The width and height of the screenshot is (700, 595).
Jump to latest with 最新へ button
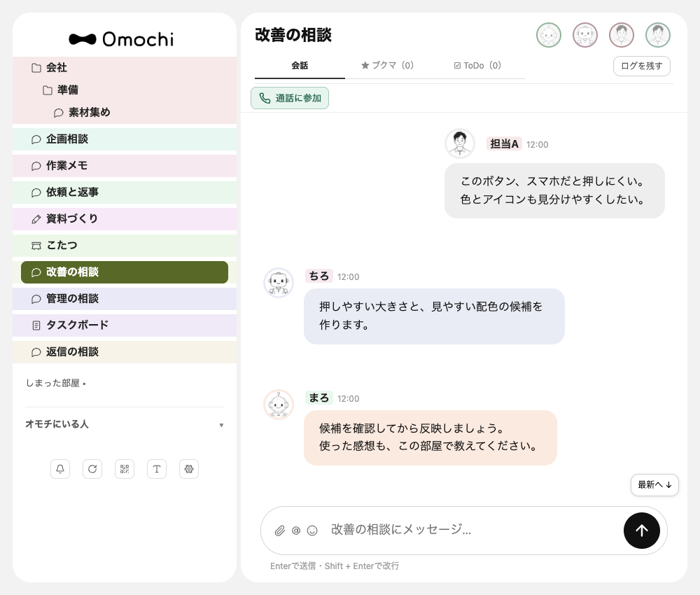point(654,484)
